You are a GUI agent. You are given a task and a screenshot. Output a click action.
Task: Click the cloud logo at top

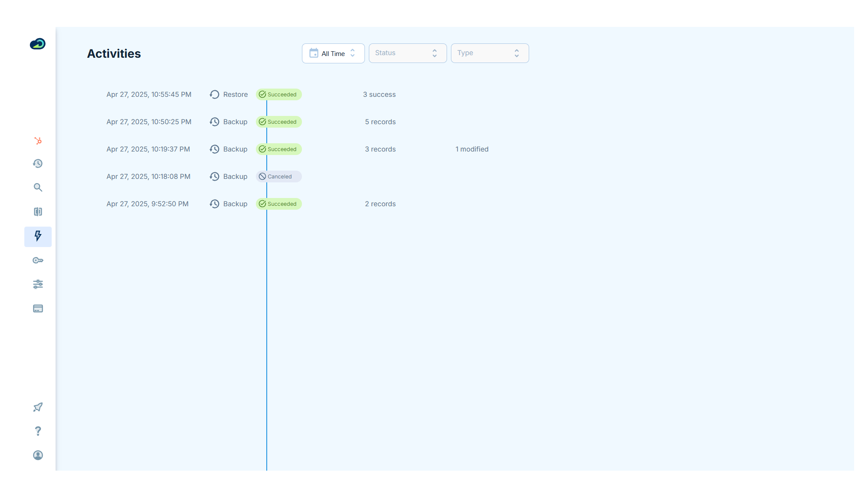click(x=38, y=44)
